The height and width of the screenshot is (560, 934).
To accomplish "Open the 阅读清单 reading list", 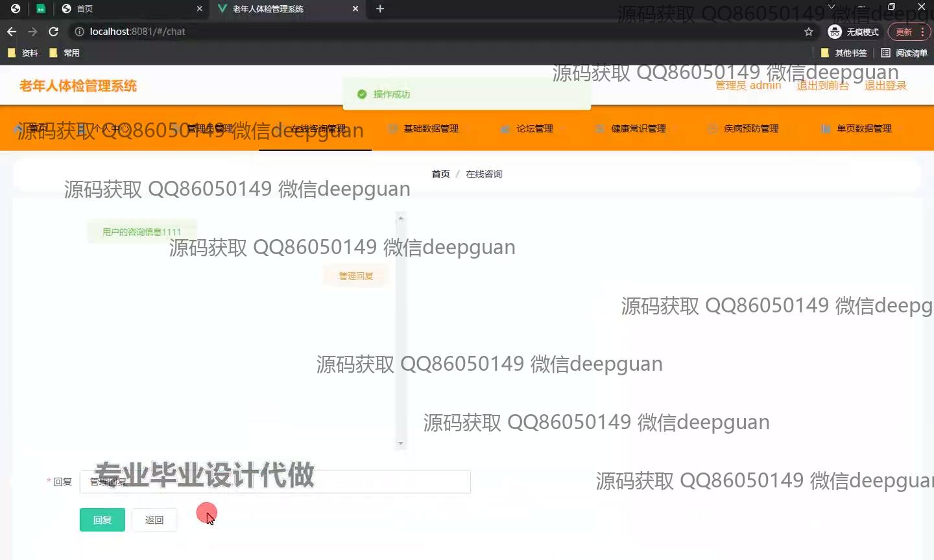I will click(x=904, y=53).
